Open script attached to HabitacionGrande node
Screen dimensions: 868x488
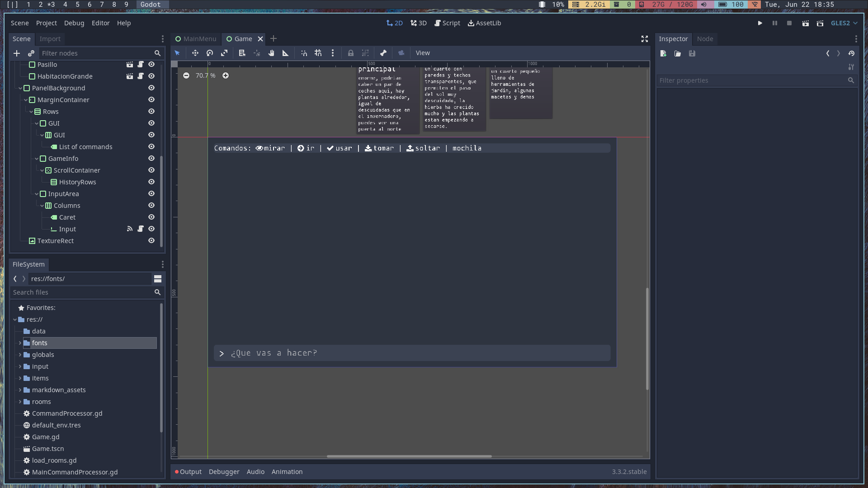point(141,76)
